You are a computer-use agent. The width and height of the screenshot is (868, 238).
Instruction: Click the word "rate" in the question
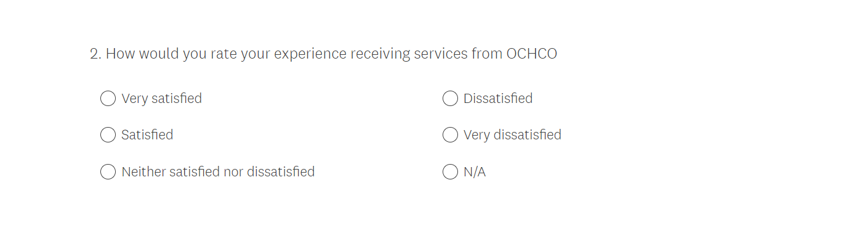pos(223,54)
